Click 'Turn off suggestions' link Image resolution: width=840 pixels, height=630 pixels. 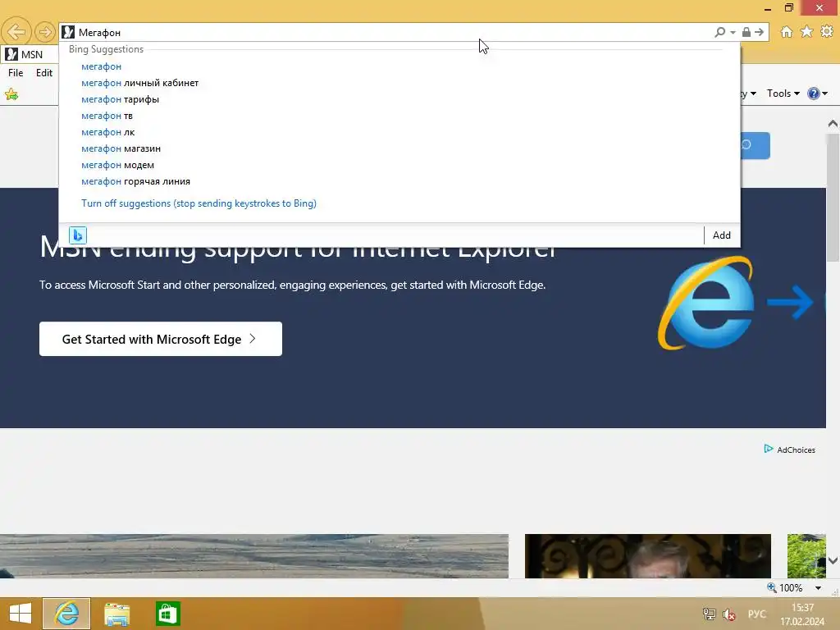[x=199, y=203]
